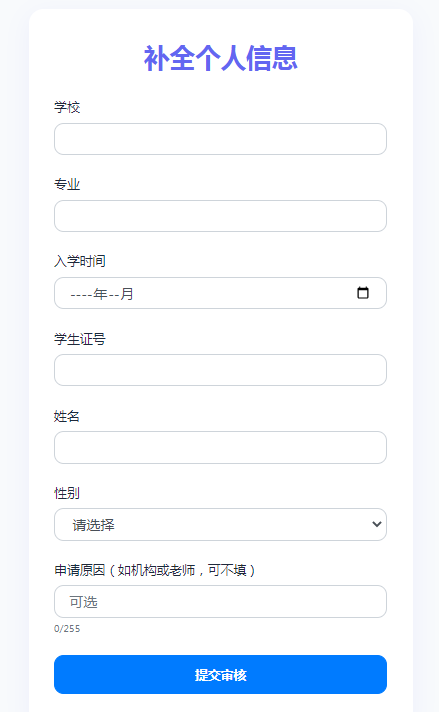Screen dimensions: 439x712
Task: Select the month segment in 入学时间
Action: click(121, 294)
